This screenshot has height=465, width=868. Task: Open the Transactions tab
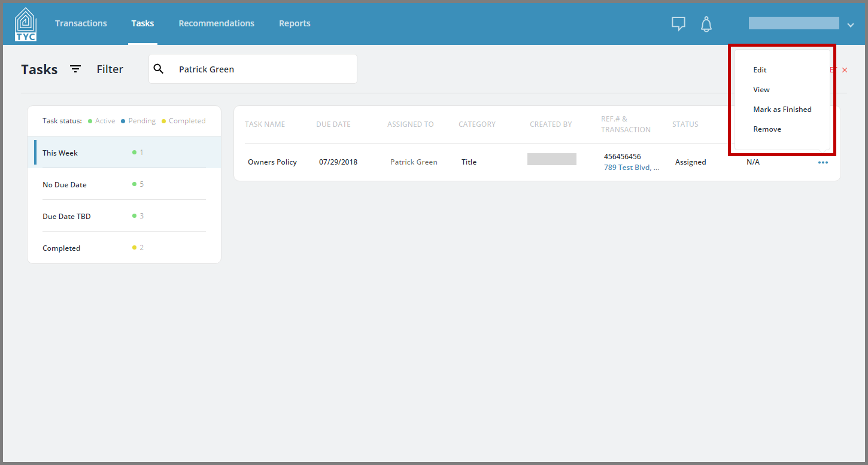pyautogui.click(x=81, y=23)
